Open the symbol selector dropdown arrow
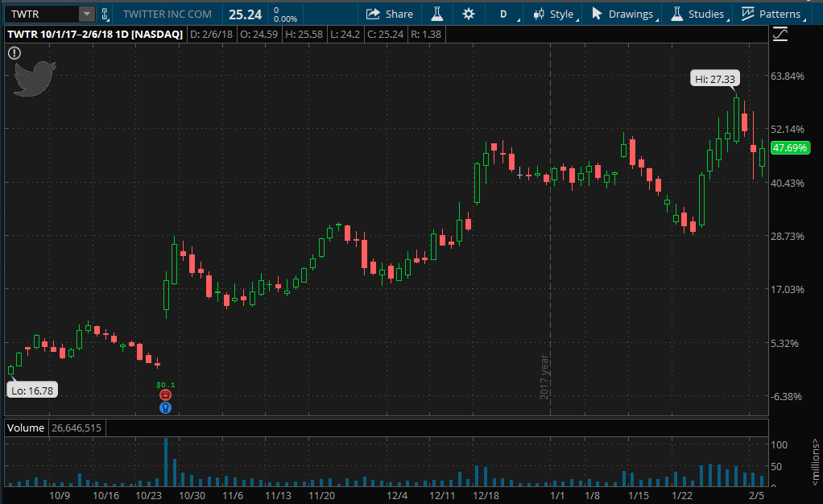This screenshot has width=823, height=504. [x=87, y=14]
